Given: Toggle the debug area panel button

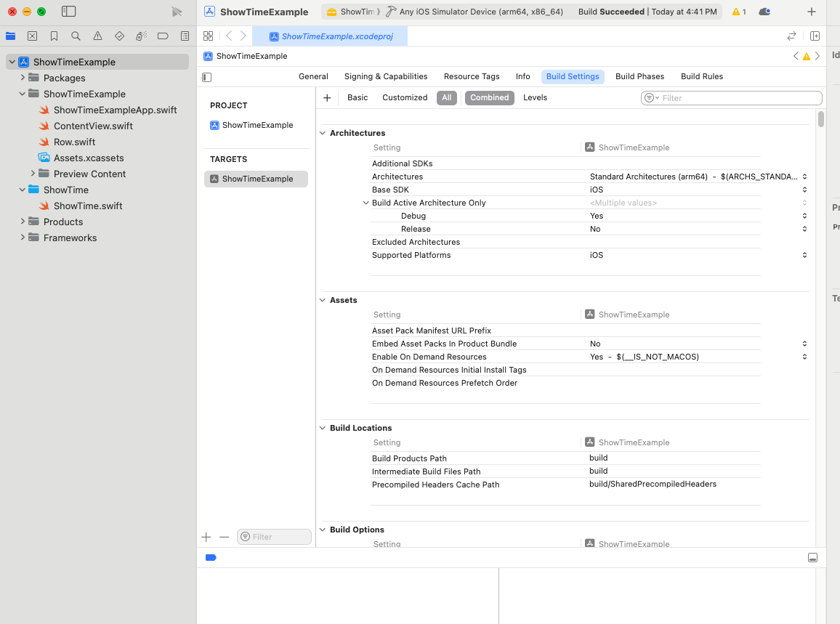Looking at the screenshot, I should (x=812, y=558).
